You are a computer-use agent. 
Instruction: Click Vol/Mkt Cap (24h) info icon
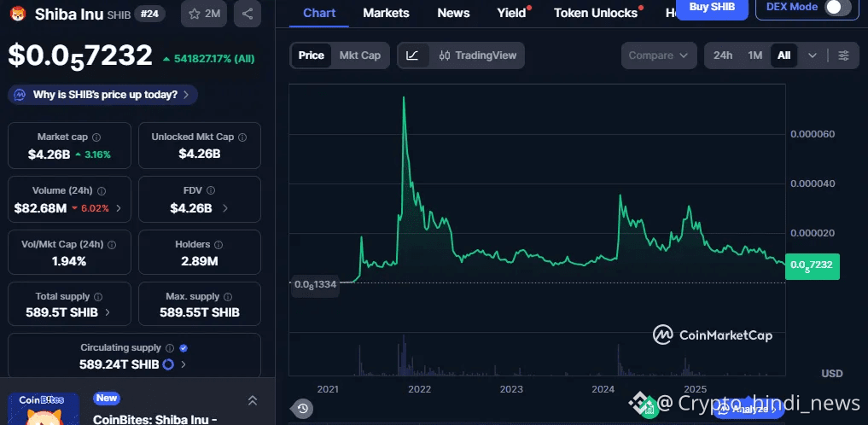(x=112, y=245)
